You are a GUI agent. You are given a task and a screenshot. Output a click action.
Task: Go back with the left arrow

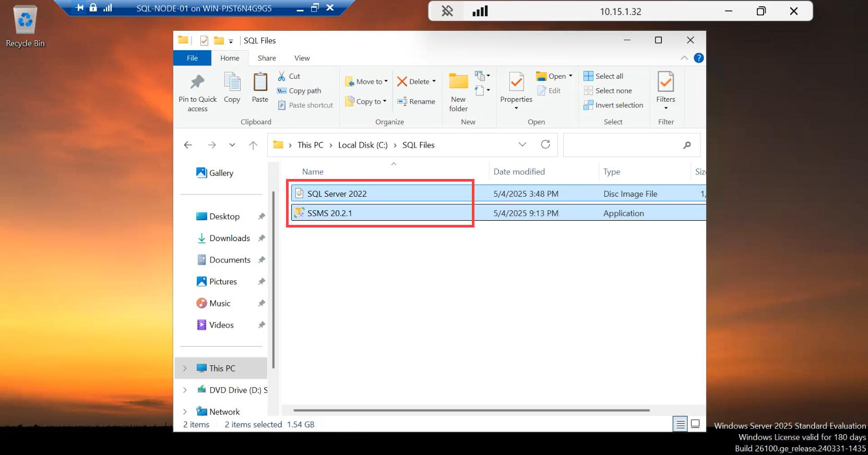click(x=188, y=145)
